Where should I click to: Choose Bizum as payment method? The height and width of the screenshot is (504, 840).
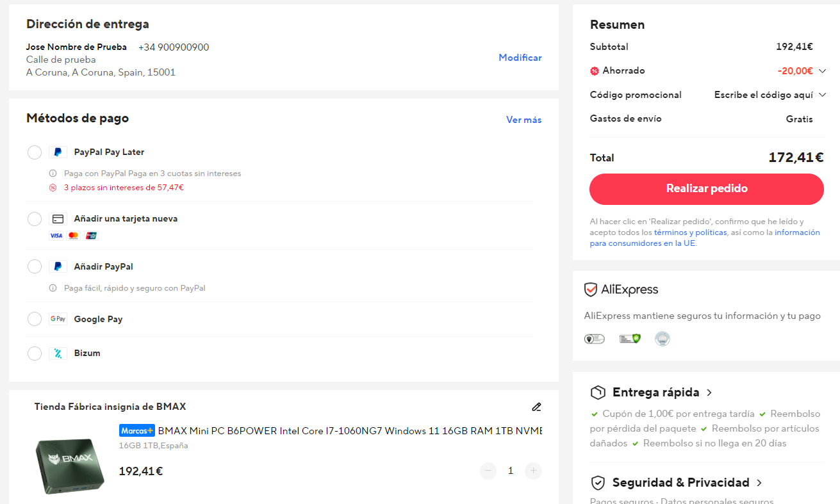coord(35,354)
